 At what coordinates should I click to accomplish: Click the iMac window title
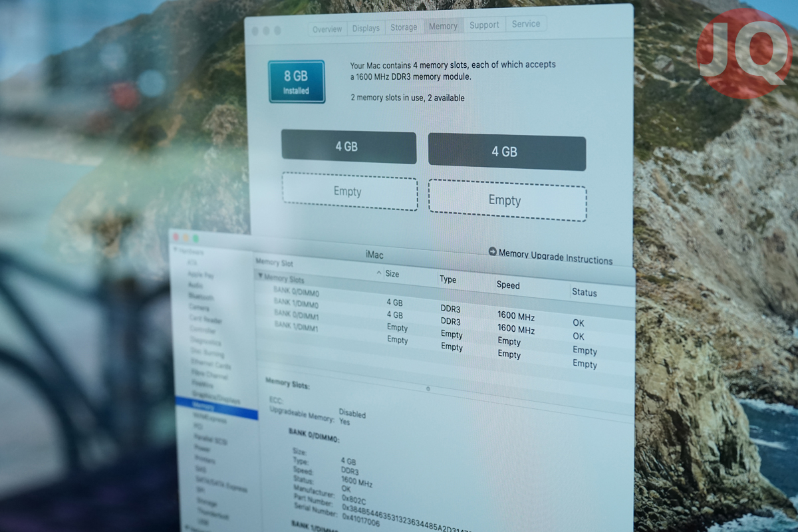374,255
